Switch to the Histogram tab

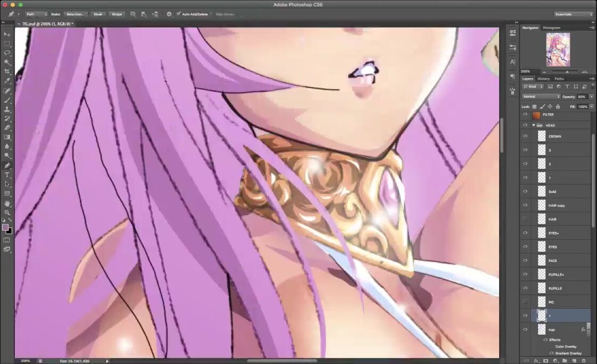click(x=551, y=28)
